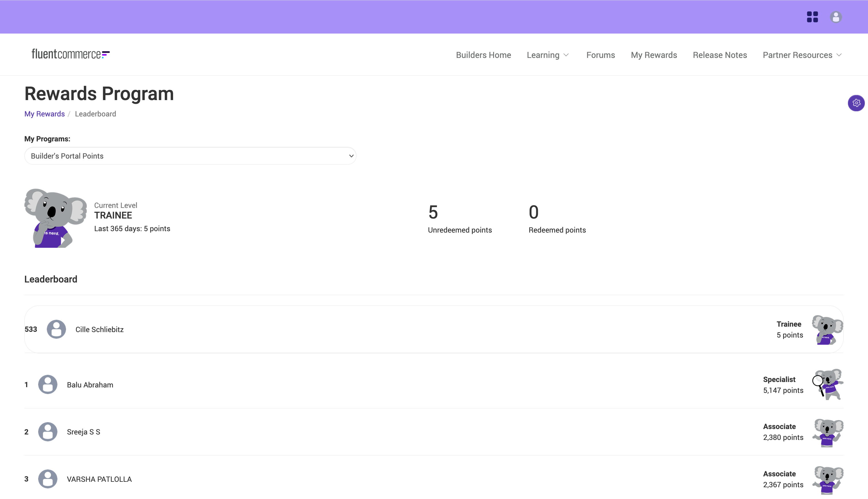
Task: Click VARSHA PATLOLLA's avatar icon
Action: (48, 479)
